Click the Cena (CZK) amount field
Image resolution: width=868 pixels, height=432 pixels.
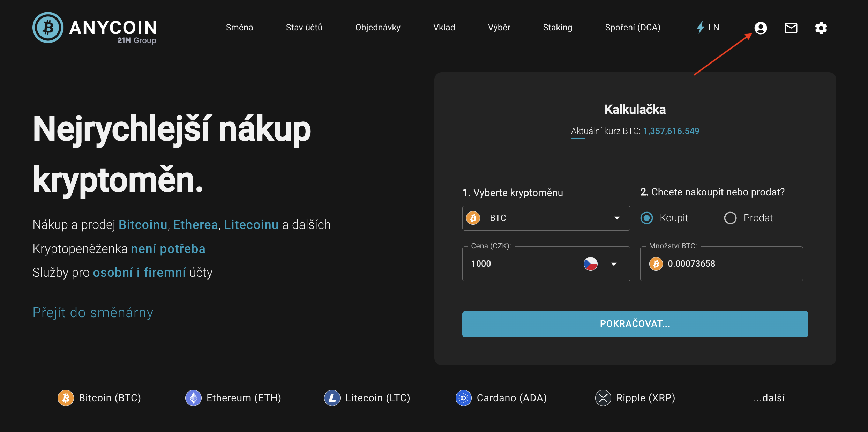520,264
